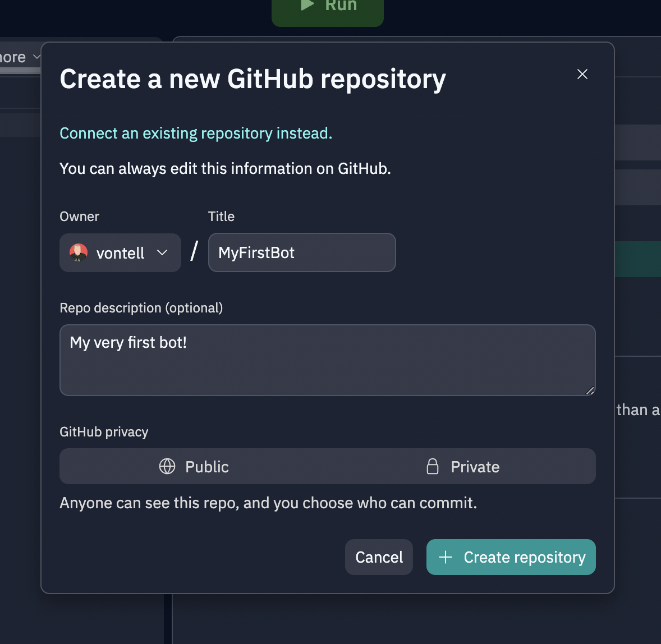Click the 'You can always edit this information' text
Screen dimensions: 661x644
coord(225,169)
